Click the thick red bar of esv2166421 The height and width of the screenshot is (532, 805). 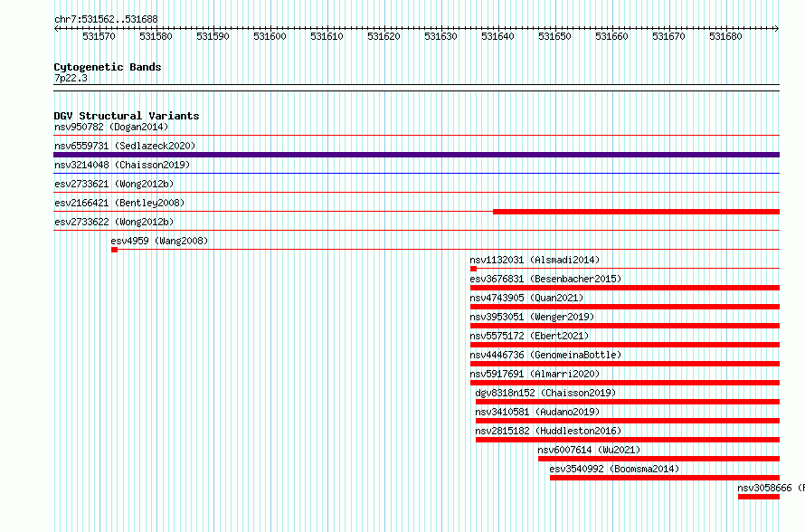click(637, 212)
